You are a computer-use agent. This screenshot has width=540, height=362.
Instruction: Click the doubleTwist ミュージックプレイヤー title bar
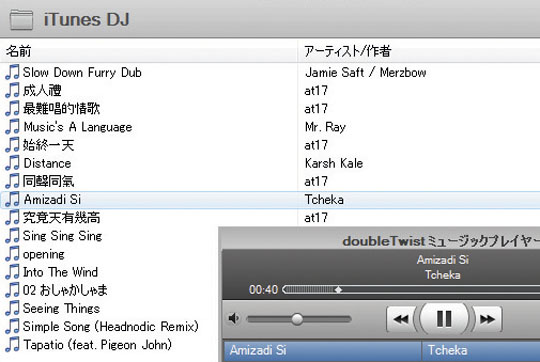[x=441, y=241]
